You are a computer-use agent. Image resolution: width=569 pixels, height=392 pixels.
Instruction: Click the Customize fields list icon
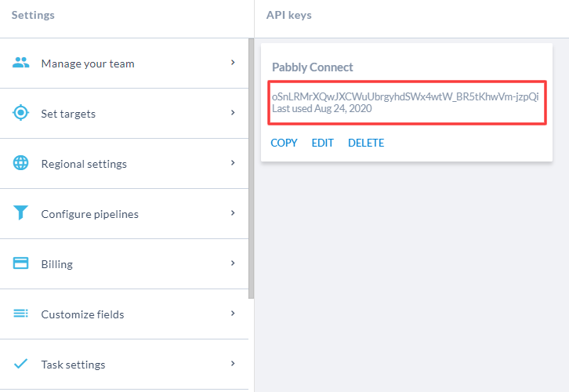(20, 314)
